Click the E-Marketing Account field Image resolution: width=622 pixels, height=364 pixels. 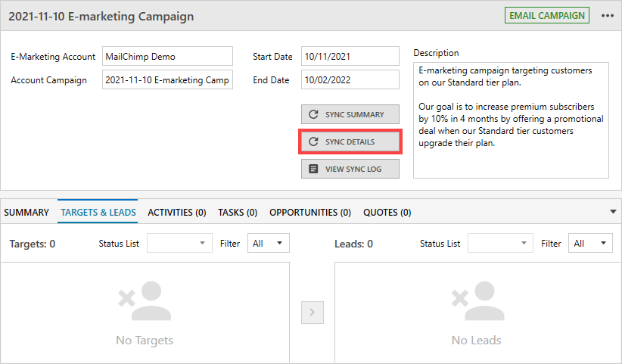point(167,57)
